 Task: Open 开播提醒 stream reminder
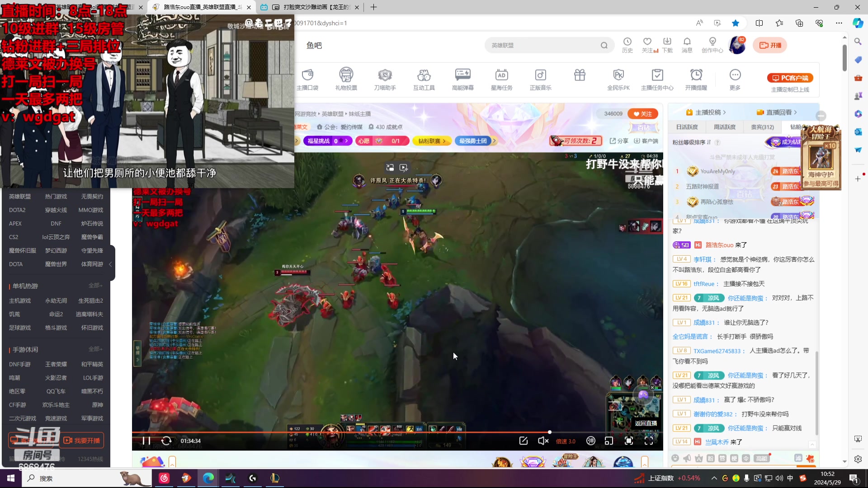(x=696, y=79)
